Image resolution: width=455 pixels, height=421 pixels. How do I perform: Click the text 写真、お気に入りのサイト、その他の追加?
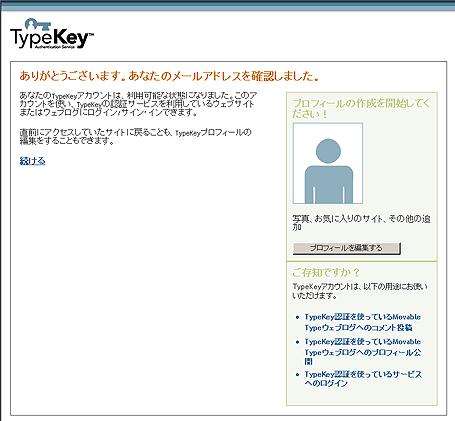click(361, 223)
